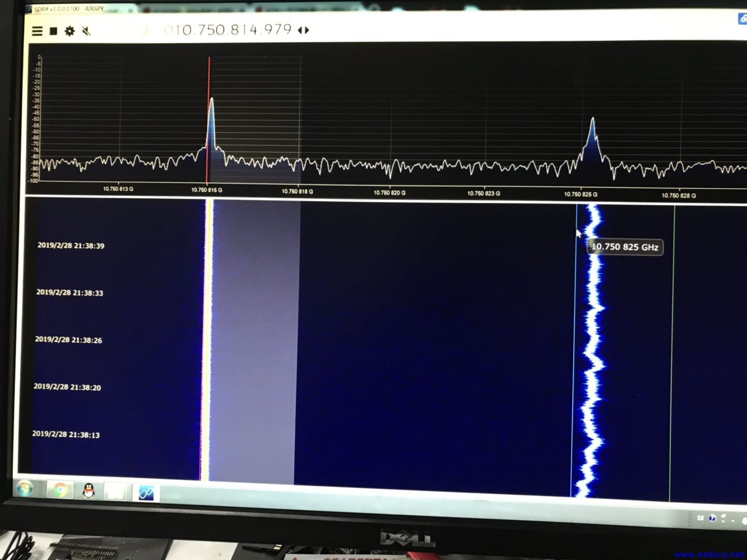The width and height of the screenshot is (747, 560).
Task: Click the tuning-style arrows beside the frequency
Action: (303, 30)
